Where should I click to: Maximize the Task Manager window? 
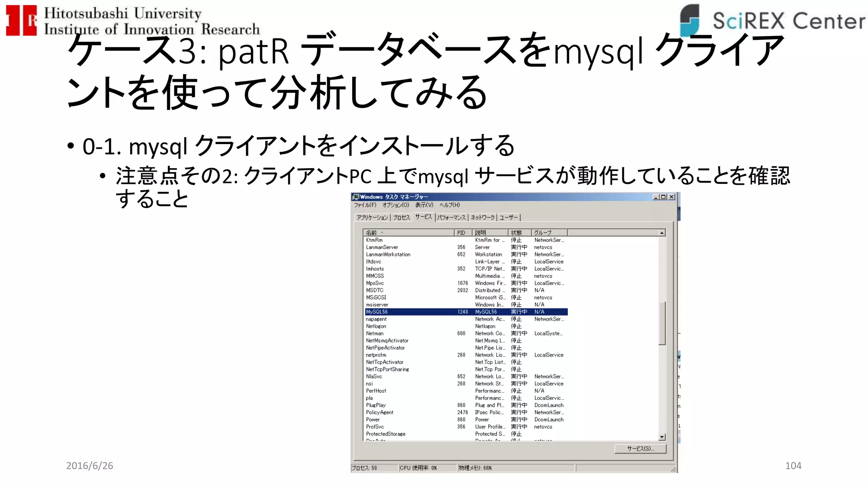coord(663,197)
